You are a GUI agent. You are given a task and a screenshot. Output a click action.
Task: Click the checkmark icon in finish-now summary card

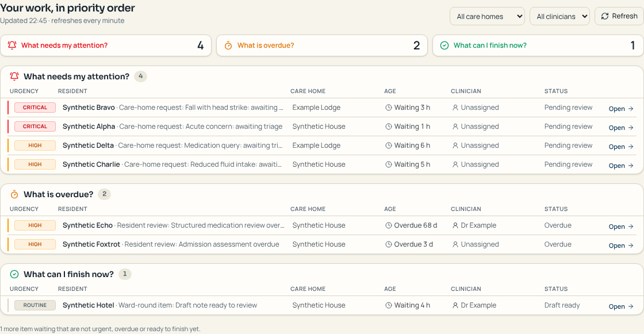click(444, 45)
